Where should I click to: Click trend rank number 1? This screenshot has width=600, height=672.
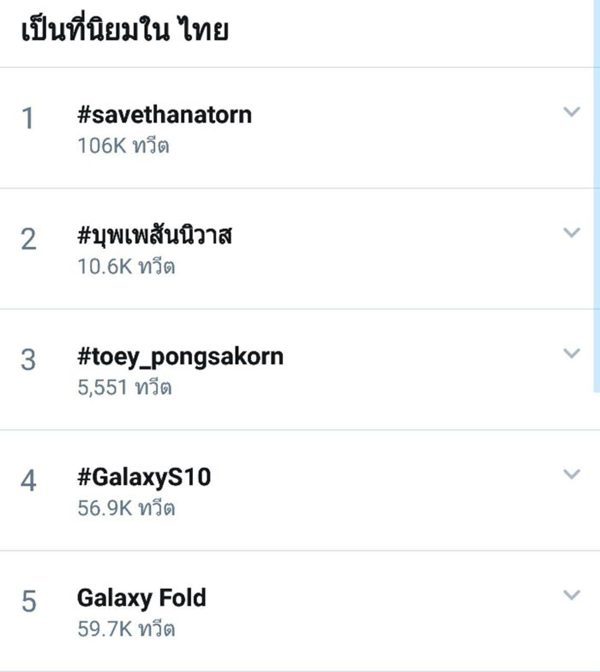pos(28,118)
